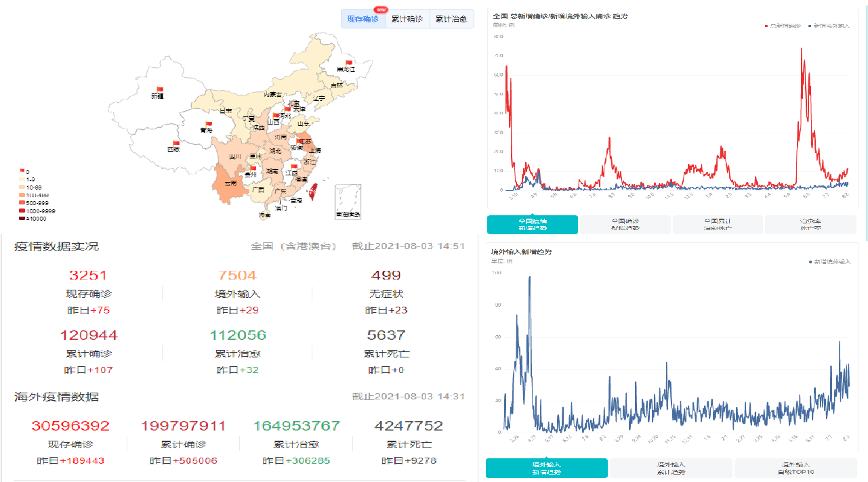Click the red flag on Jiangxi (江西)
Image resolution: width=868 pixels, height=482 pixels.
294,167
